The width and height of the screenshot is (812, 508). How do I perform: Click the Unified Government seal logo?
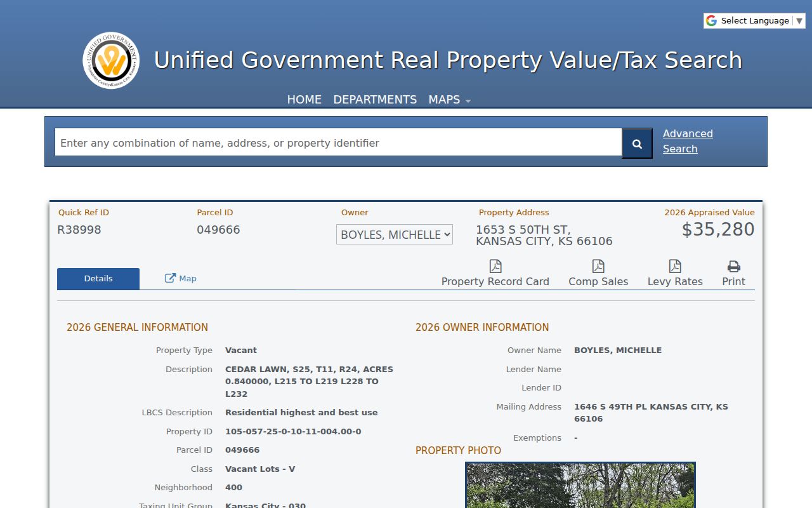(x=111, y=60)
